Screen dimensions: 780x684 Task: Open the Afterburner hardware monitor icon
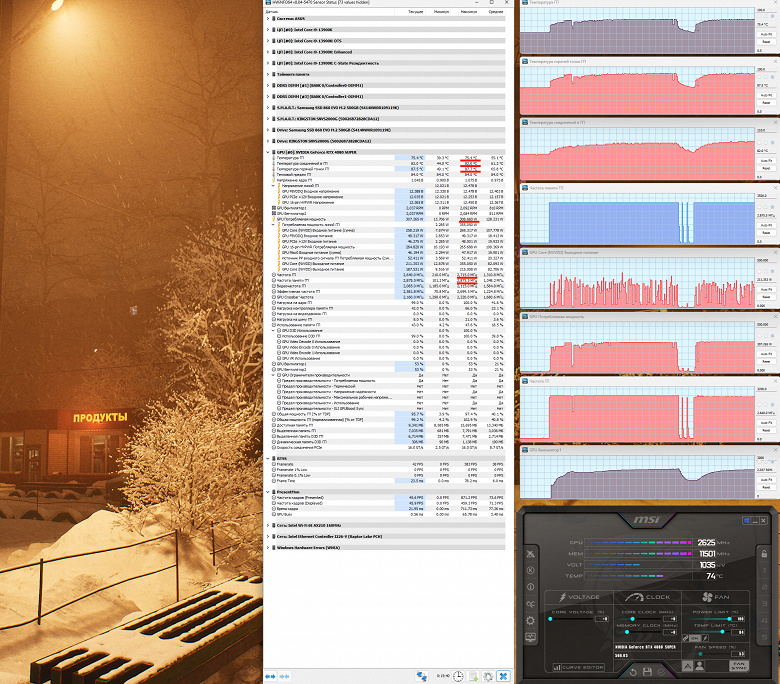tap(530, 637)
